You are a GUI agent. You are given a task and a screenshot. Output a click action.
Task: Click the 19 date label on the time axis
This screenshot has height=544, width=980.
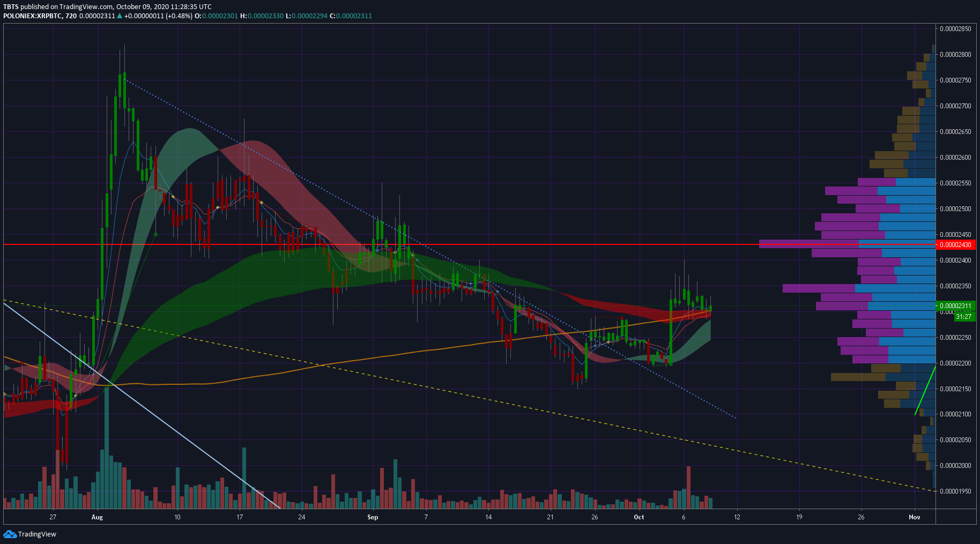coord(799,517)
